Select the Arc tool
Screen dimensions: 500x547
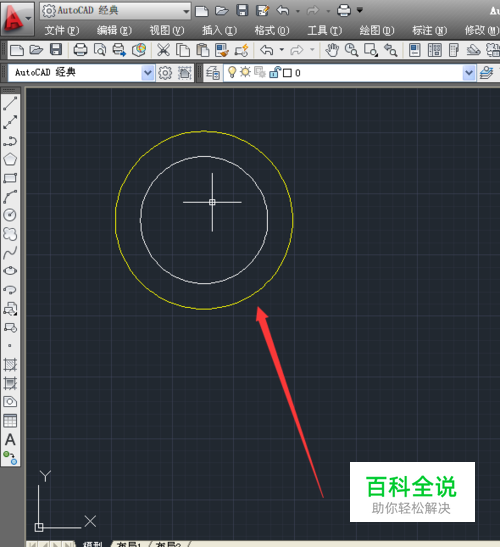pyautogui.click(x=10, y=196)
